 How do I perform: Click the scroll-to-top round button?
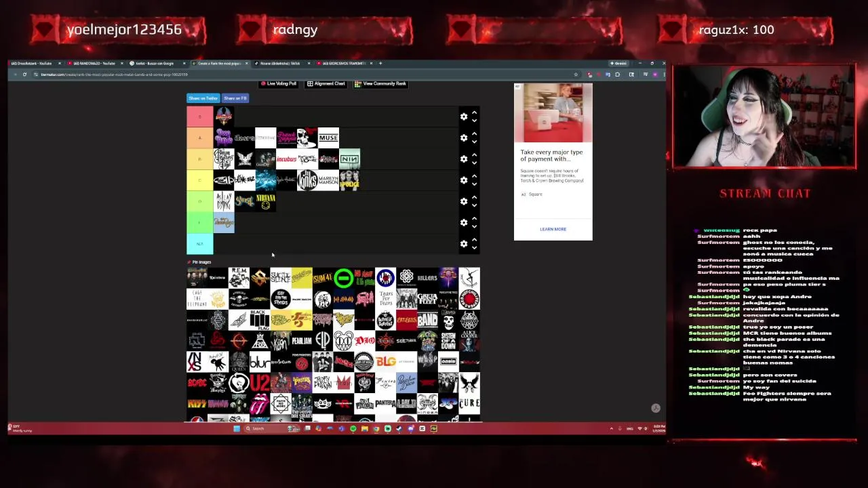point(656,408)
